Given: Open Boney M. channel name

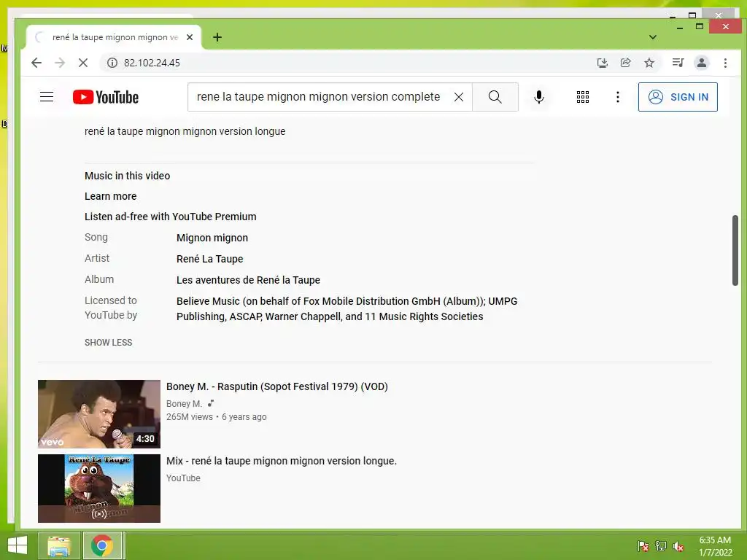Looking at the screenshot, I should coord(184,404).
